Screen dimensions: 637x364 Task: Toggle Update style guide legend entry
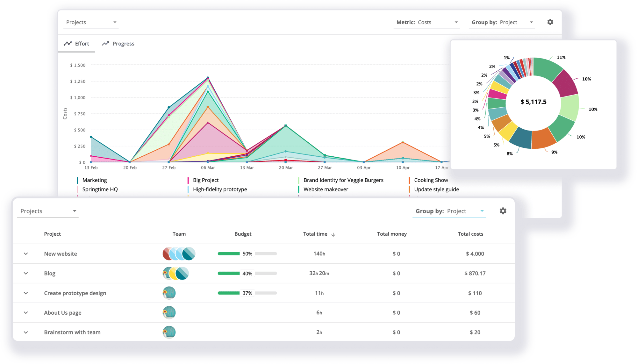point(434,189)
